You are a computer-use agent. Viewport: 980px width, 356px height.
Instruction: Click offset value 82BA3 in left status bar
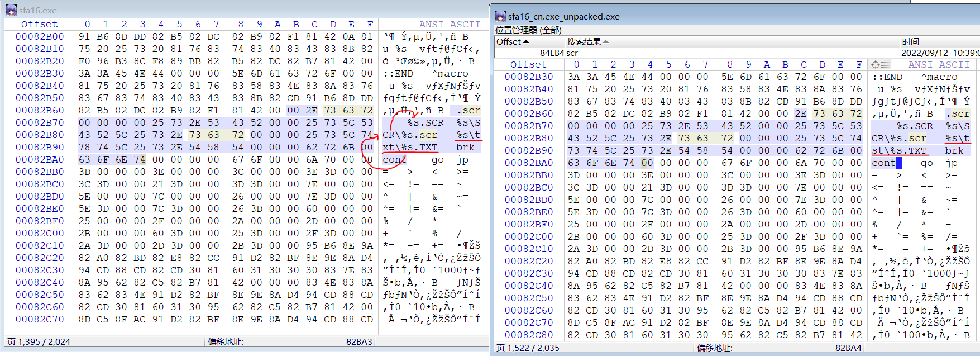pos(358,341)
